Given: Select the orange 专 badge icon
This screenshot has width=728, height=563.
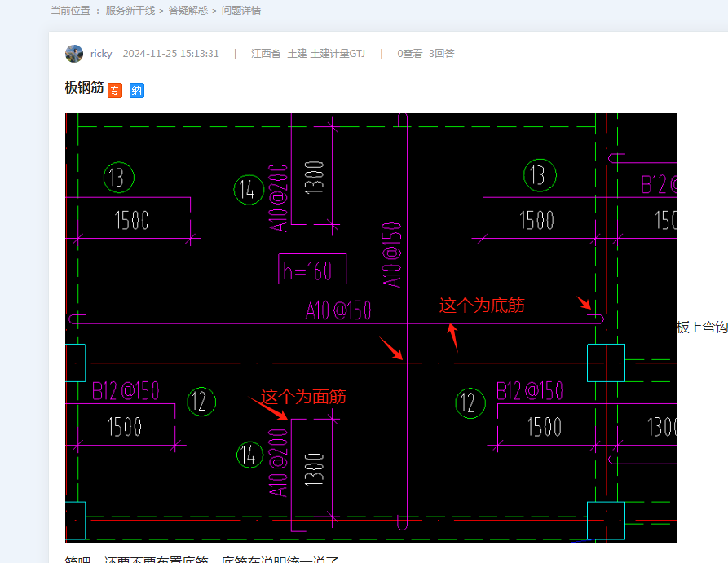Looking at the screenshot, I should [x=115, y=90].
